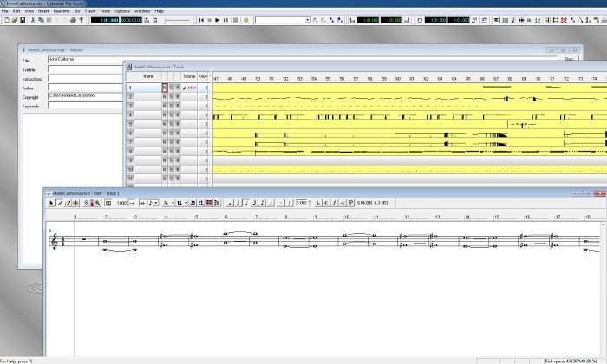This screenshot has width=607, height=364.
Task: Open the Realtime menu
Action: (62, 11)
